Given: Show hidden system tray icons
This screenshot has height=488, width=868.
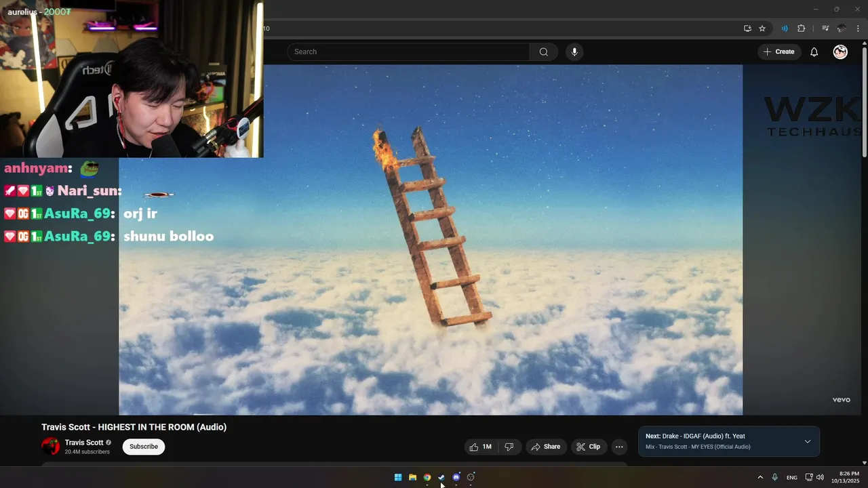Looking at the screenshot, I should coord(760,477).
